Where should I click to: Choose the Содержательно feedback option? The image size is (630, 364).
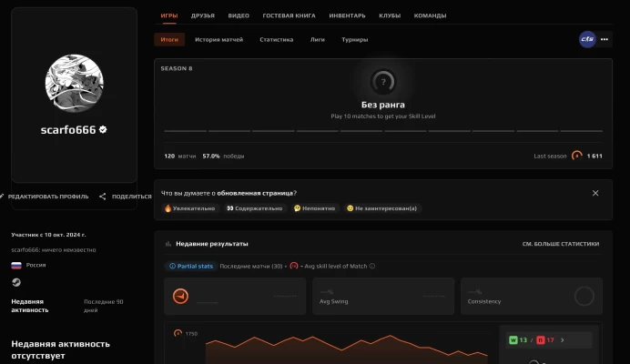(x=254, y=208)
